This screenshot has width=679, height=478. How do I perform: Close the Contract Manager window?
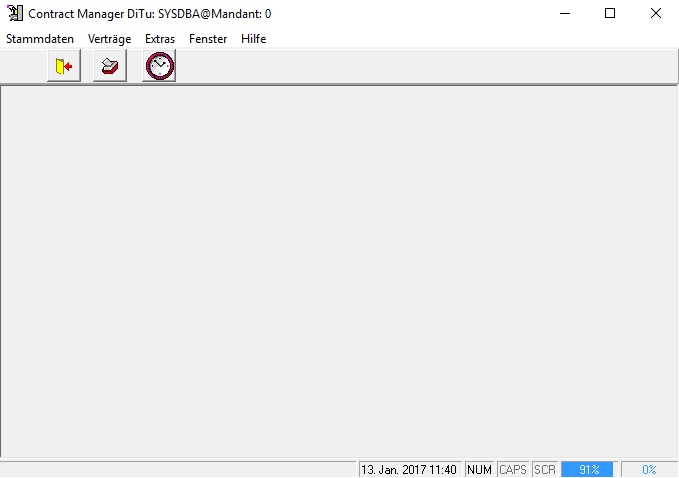coord(656,13)
